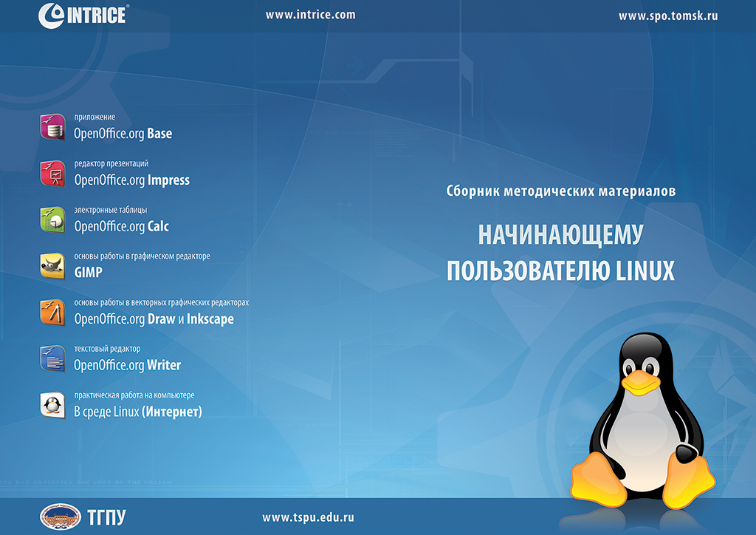The width and height of the screenshot is (756, 535).
Task: Click the GIMP Wilber mascot icon
Action: (x=52, y=266)
